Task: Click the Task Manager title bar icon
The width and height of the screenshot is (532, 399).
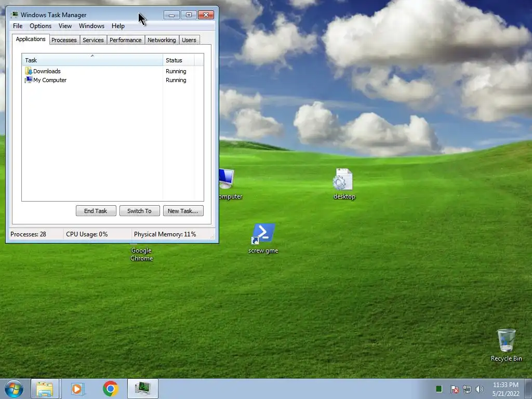Action: click(x=14, y=15)
